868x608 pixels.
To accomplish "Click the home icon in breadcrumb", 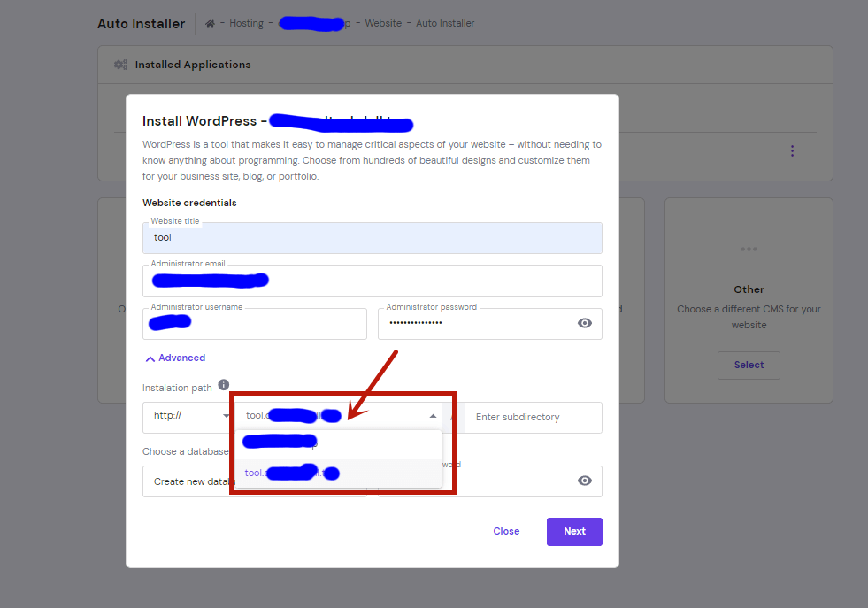I will pyautogui.click(x=210, y=24).
